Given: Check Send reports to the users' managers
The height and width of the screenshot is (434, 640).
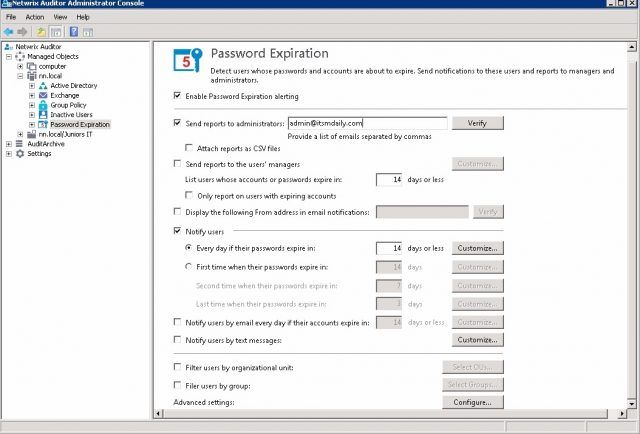Looking at the screenshot, I should coord(177,163).
